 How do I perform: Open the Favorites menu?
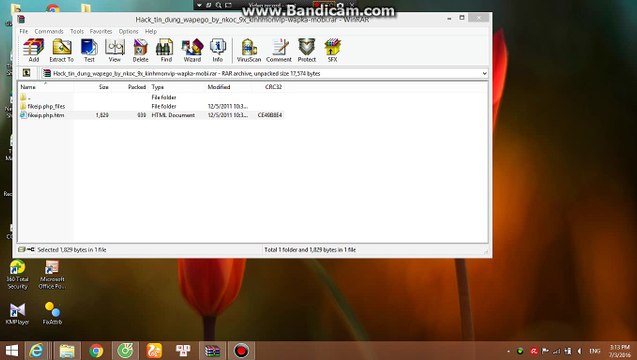(x=101, y=31)
